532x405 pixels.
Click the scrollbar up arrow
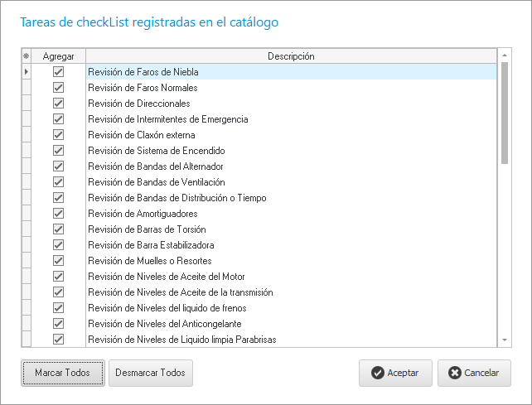coord(505,55)
